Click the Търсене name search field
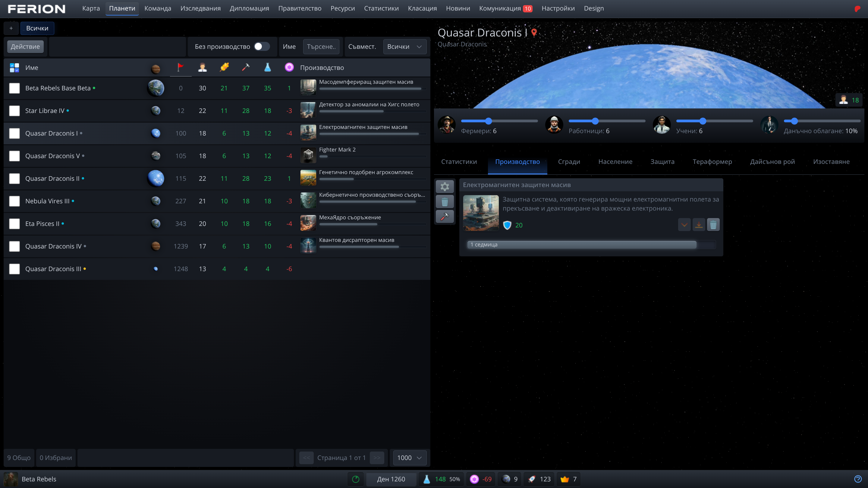This screenshot has height=488, width=868. (x=321, y=46)
